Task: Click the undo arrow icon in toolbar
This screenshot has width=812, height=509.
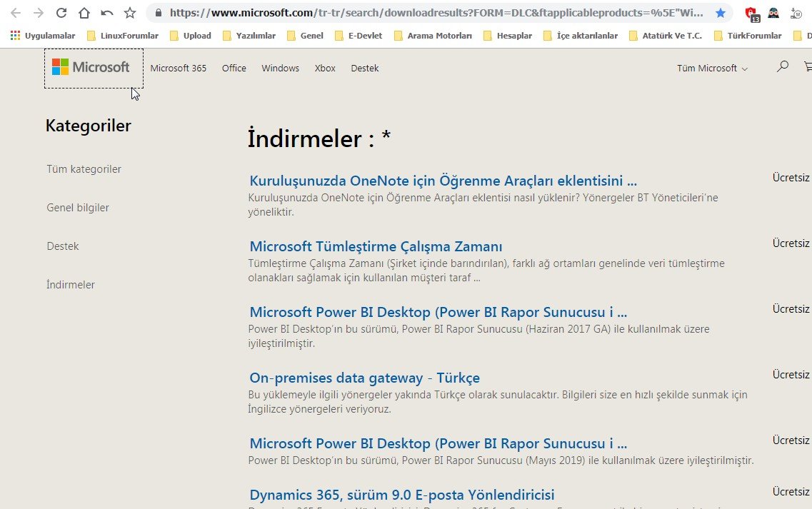Action: 106,13
